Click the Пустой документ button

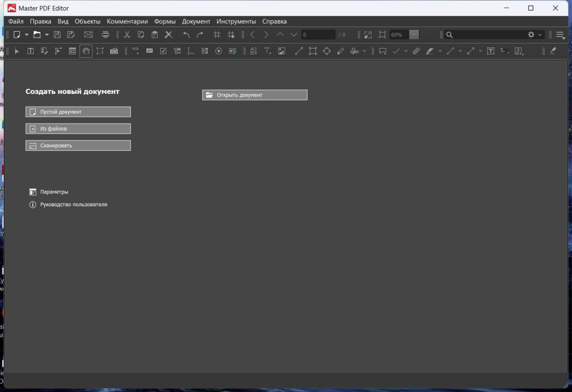click(78, 112)
